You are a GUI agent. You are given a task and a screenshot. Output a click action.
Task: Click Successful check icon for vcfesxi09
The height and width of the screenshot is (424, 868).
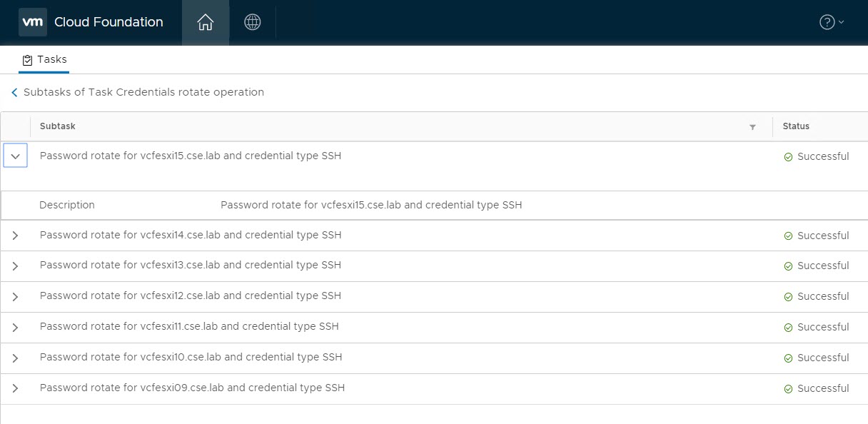coord(788,389)
